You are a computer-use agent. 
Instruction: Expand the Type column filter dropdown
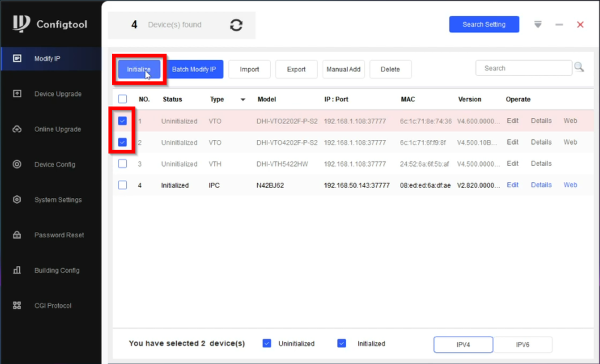coord(243,100)
